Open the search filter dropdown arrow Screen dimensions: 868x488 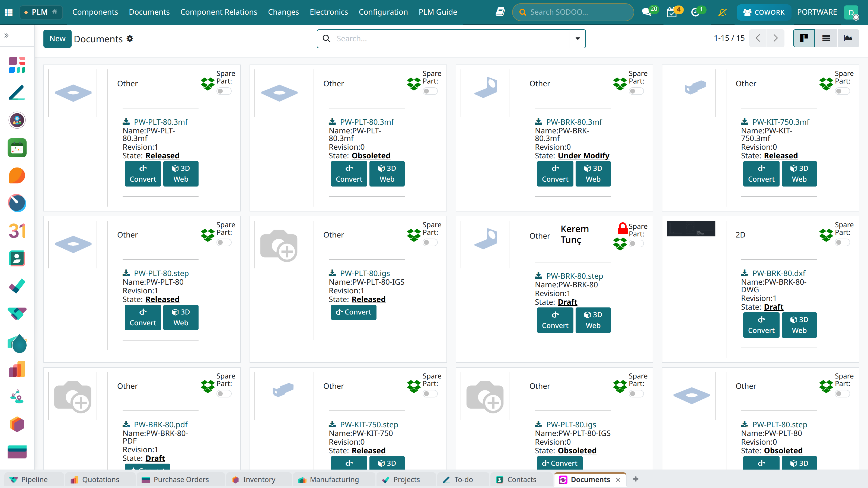[577, 38]
